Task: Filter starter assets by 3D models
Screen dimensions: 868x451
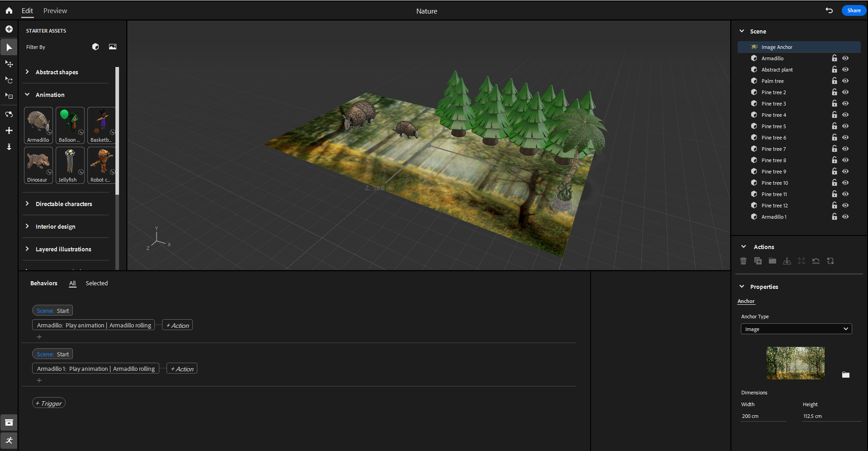Action: 95,47
